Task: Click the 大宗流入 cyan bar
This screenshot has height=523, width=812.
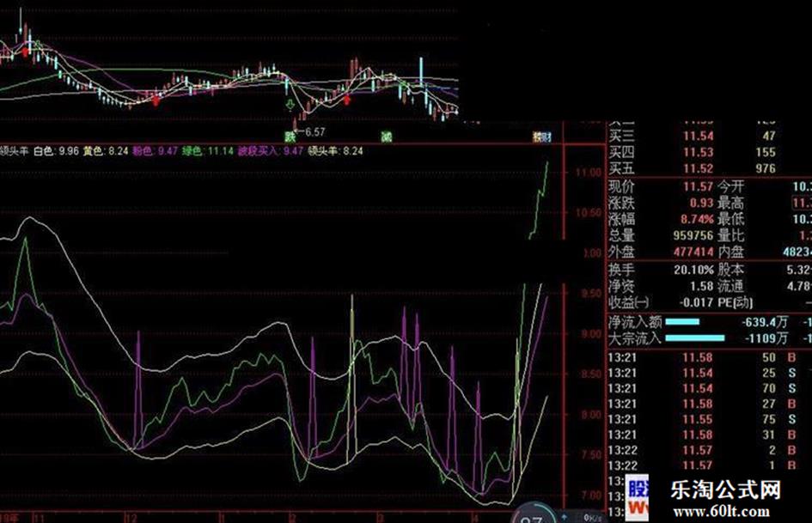Action: click(695, 338)
